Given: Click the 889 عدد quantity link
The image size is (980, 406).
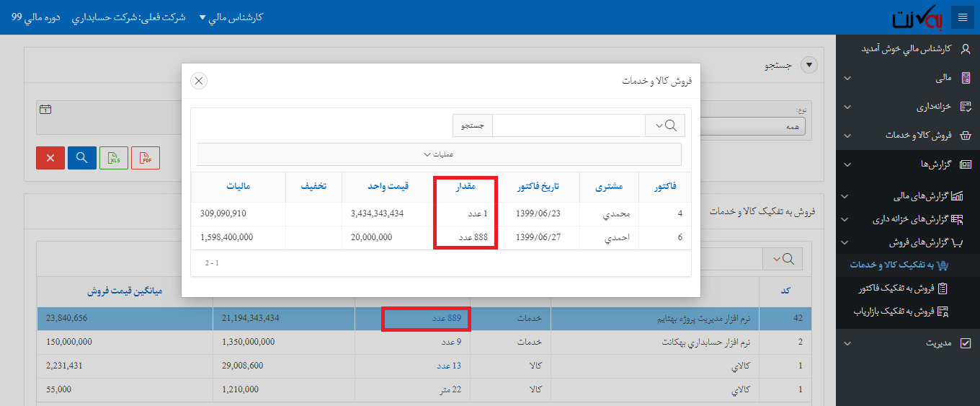Looking at the screenshot, I should (x=447, y=318).
